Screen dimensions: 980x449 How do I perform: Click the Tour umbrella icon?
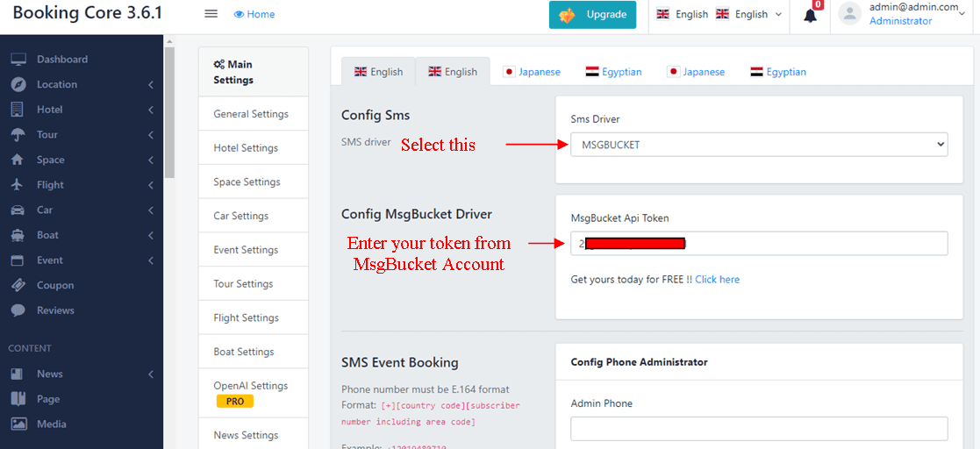pyautogui.click(x=18, y=135)
